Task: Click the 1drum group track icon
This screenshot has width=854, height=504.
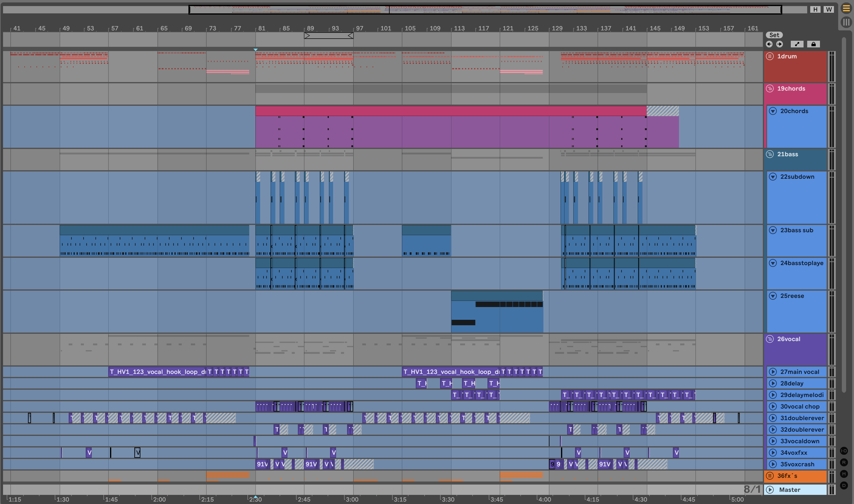Action: click(770, 56)
